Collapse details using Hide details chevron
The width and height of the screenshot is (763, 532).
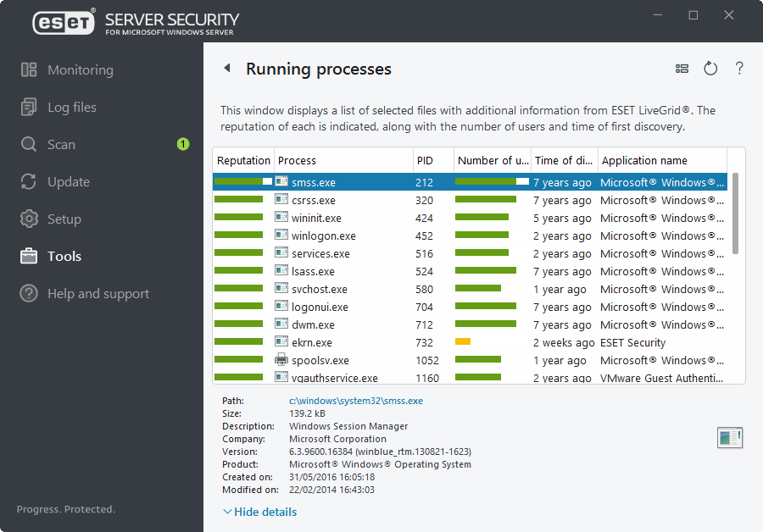pyautogui.click(x=226, y=512)
